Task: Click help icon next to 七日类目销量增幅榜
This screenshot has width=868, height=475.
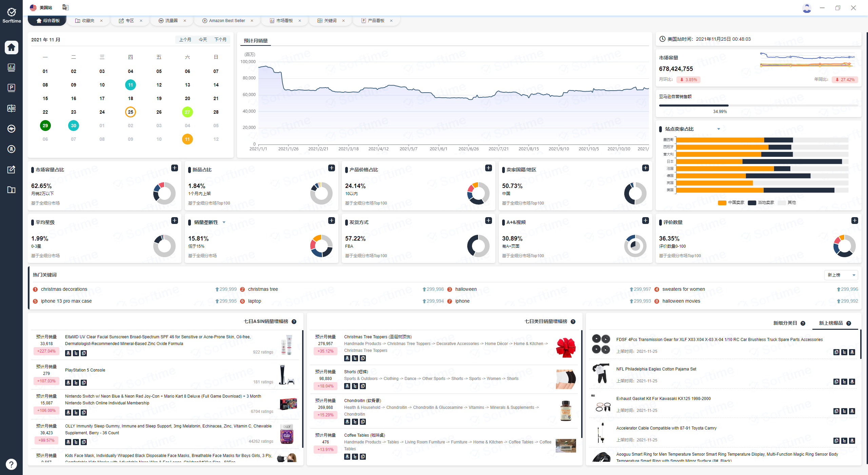Action: [x=573, y=322]
